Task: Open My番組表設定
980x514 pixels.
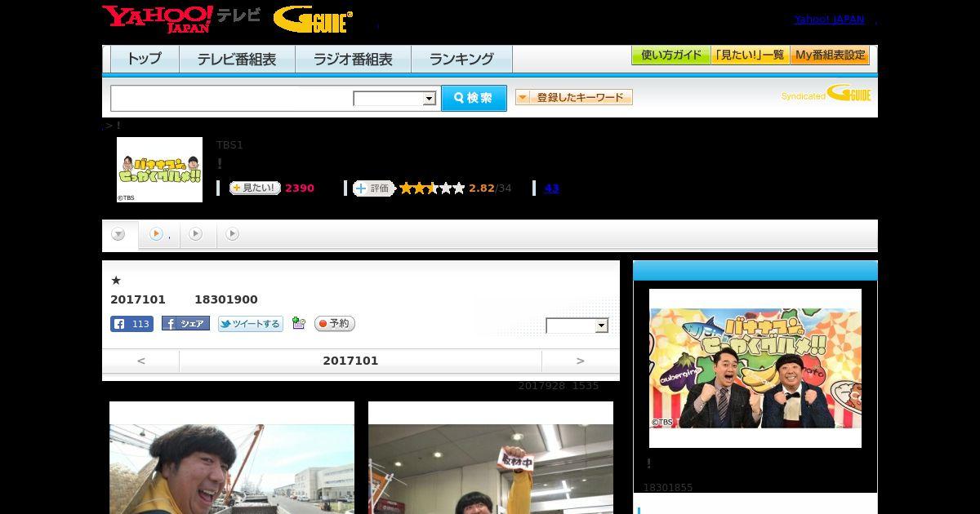Action: (x=830, y=55)
